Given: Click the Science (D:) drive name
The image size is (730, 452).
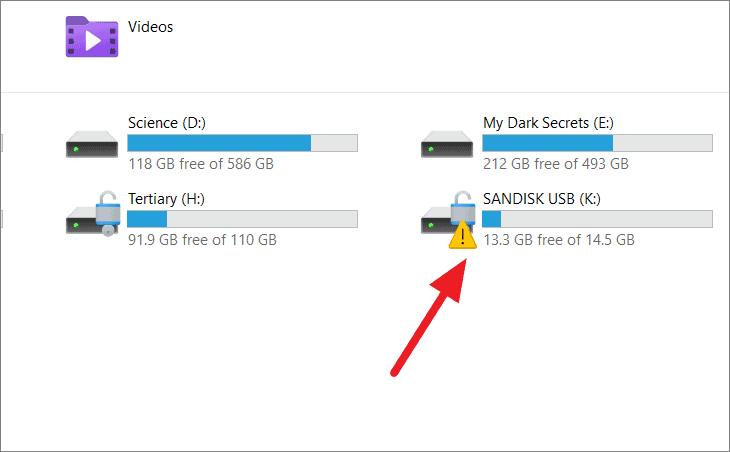Looking at the screenshot, I should point(167,123).
